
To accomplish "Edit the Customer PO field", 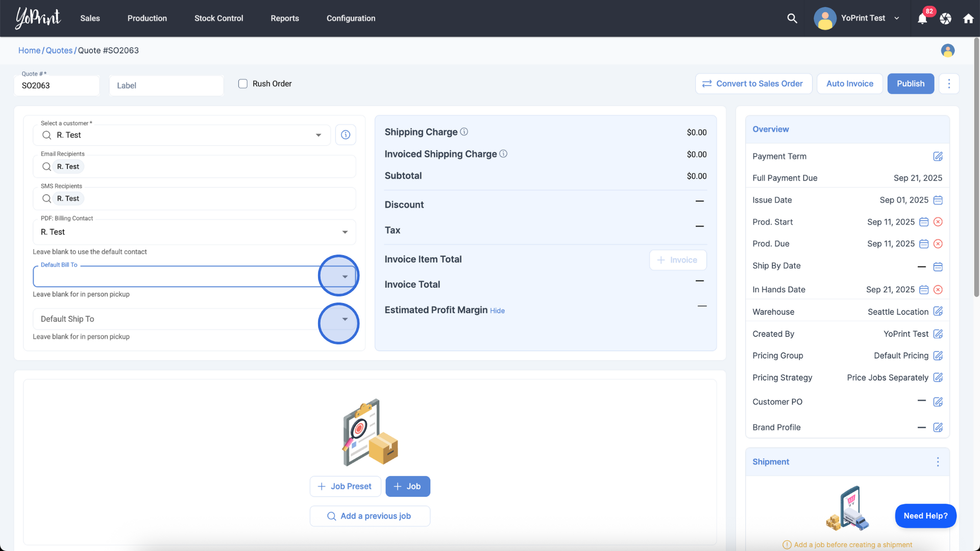I will click(x=938, y=402).
